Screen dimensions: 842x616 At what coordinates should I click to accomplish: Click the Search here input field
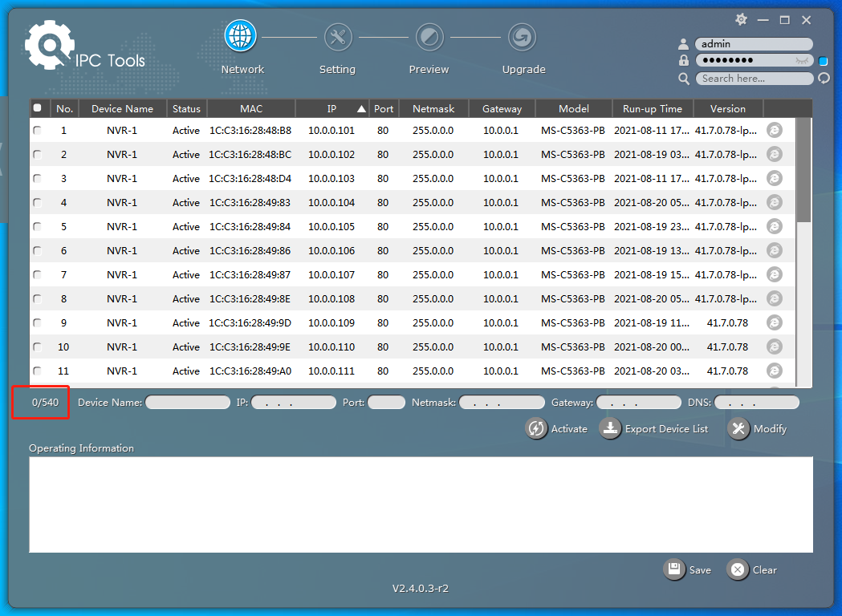coord(755,79)
